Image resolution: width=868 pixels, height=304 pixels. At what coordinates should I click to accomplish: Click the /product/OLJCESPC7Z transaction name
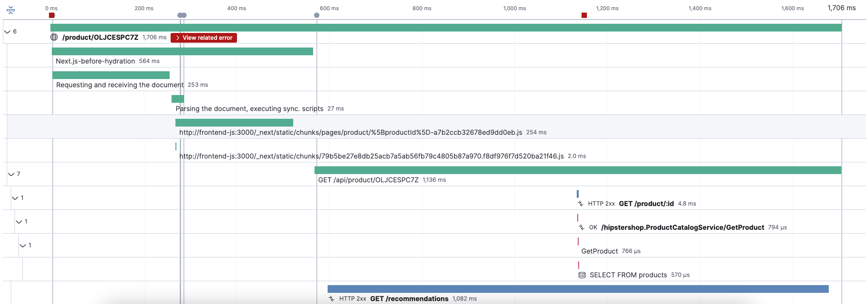[100, 37]
